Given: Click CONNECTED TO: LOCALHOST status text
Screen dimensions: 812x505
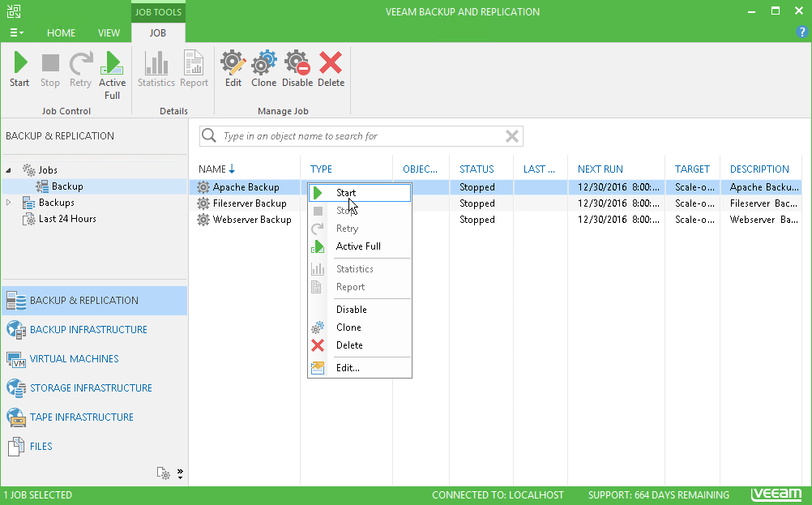Looking at the screenshot, I should point(498,495).
